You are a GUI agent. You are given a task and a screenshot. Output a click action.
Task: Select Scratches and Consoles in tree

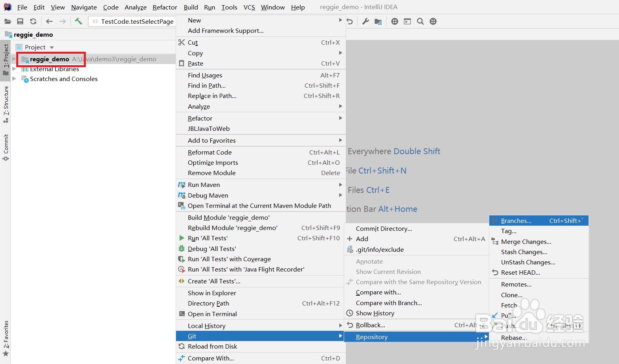[64, 79]
